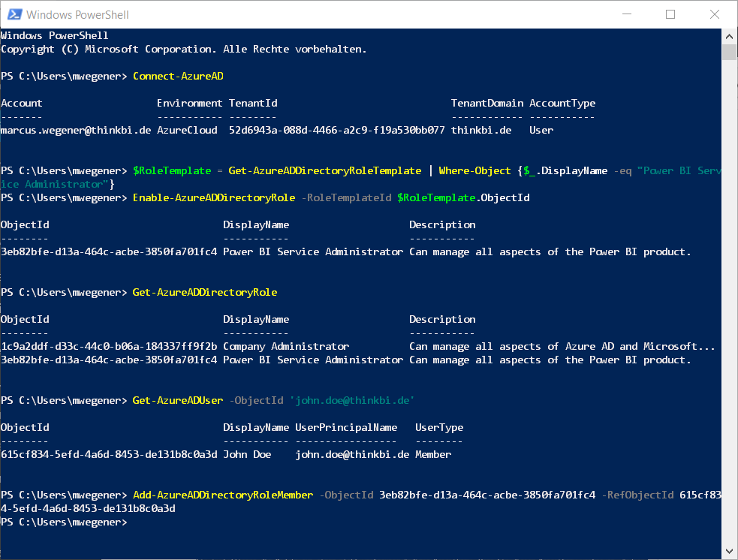Minimize the Windows PowerShell window
The image size is (738, 560).
point(627,14)
